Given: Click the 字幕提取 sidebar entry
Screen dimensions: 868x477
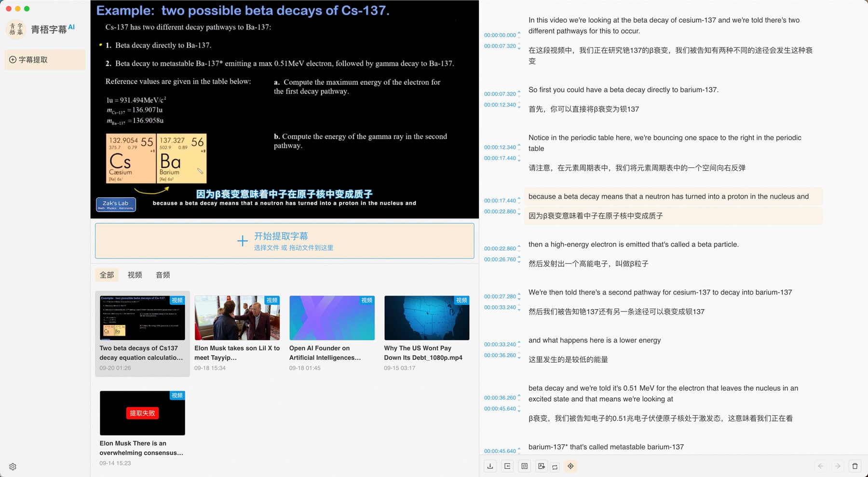Looking at the screenshot, I should tap(44, 59).
